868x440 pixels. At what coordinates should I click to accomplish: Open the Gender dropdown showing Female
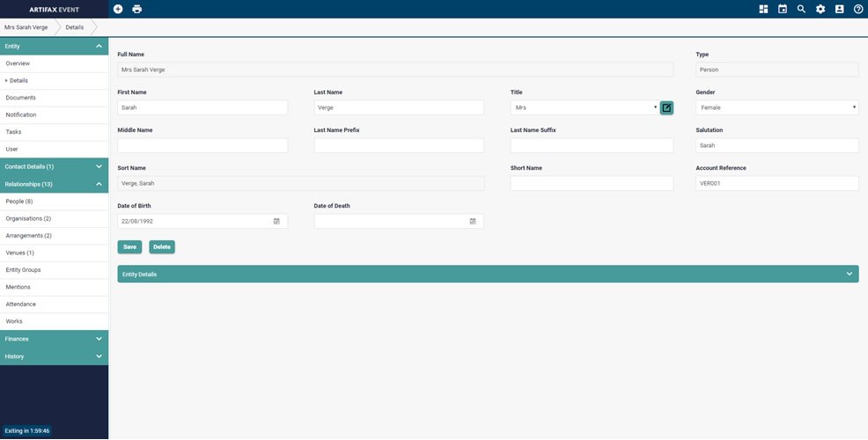point(777,107)
